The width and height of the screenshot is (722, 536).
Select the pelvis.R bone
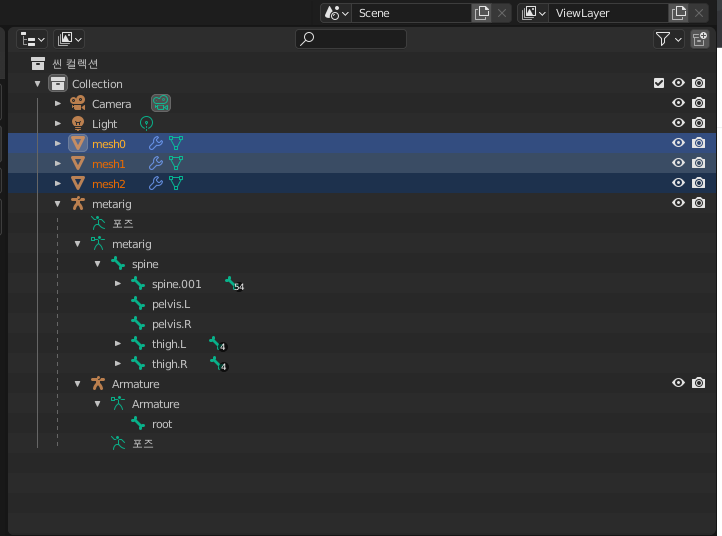171,324
